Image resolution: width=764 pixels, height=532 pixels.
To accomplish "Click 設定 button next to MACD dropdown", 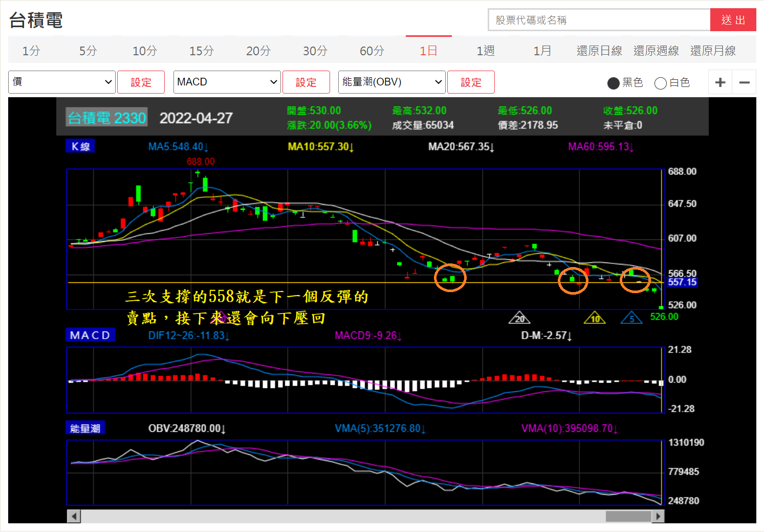I will (x=306, y=82).
